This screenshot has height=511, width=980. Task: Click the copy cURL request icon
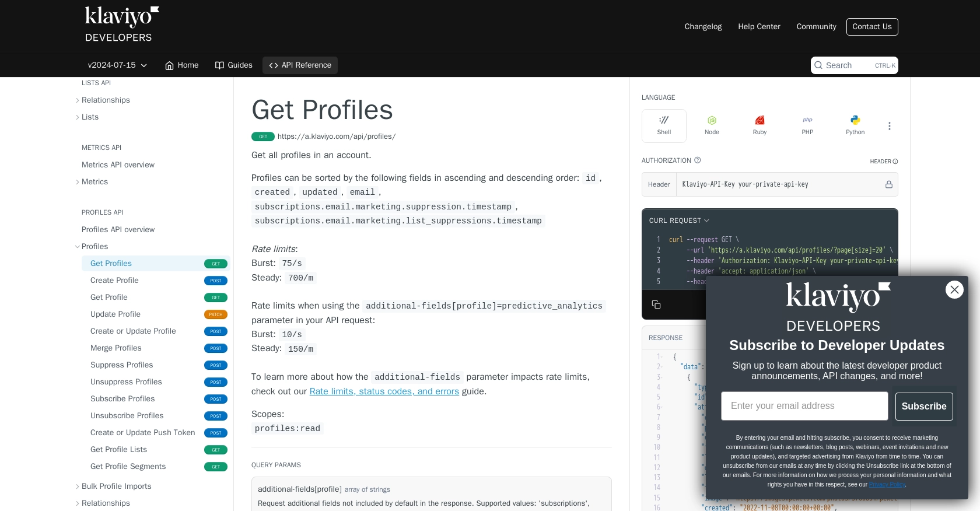tap(656, 304)
